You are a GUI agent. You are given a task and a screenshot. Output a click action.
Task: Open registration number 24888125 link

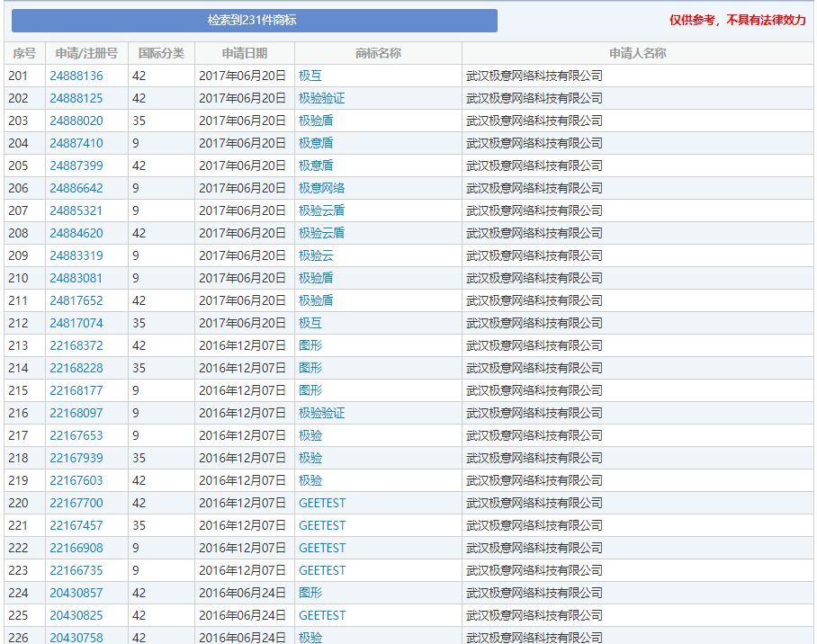(76, 98)
